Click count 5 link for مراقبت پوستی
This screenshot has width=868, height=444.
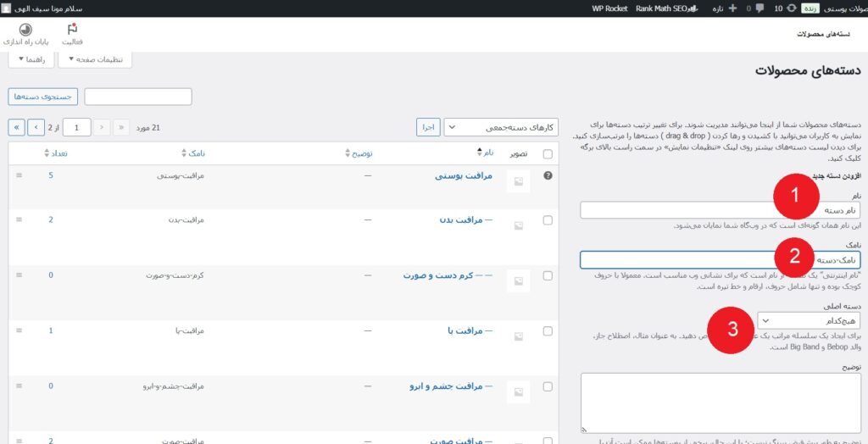50,175
